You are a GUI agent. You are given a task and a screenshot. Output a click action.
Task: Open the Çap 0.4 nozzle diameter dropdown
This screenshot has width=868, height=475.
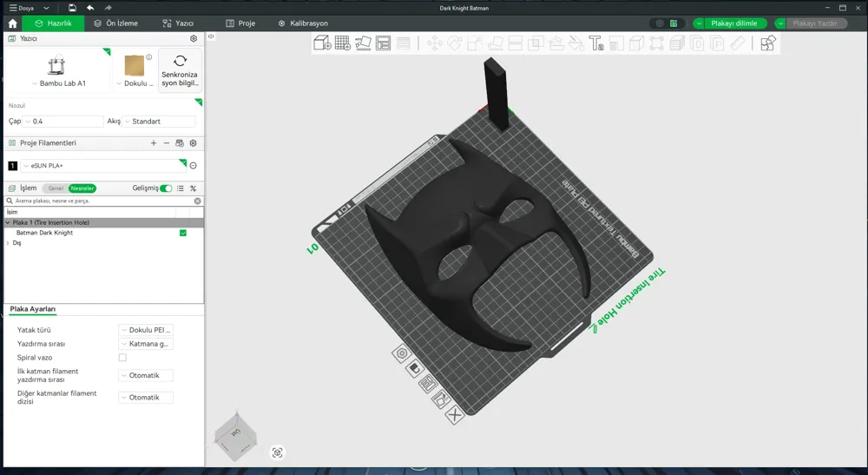(63, 122)
